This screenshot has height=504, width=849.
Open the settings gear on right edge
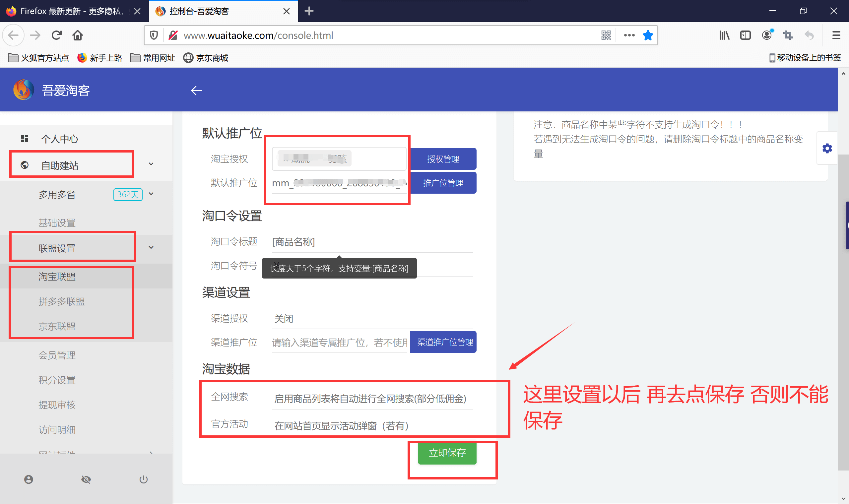click(827, 149)
